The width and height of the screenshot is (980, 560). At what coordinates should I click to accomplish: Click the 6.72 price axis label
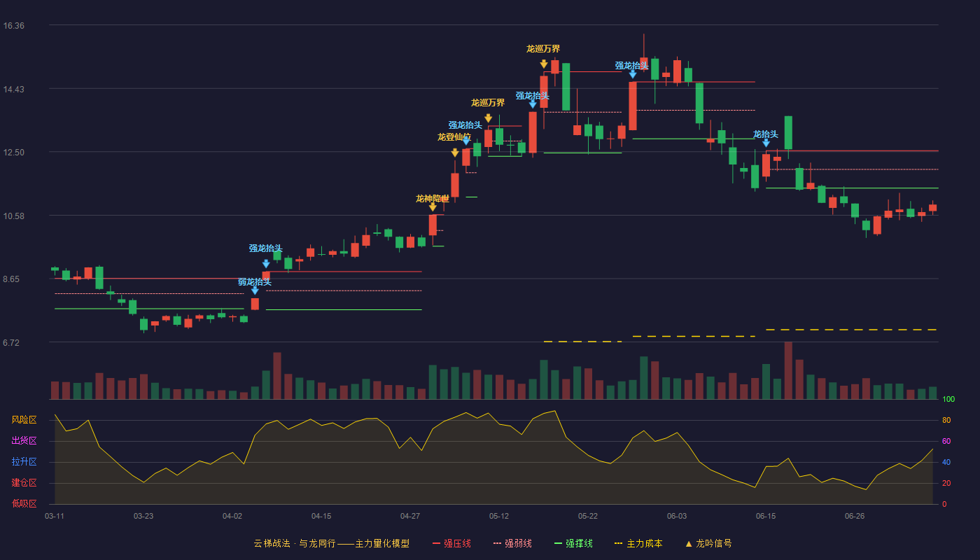click(x=11, y=343)
